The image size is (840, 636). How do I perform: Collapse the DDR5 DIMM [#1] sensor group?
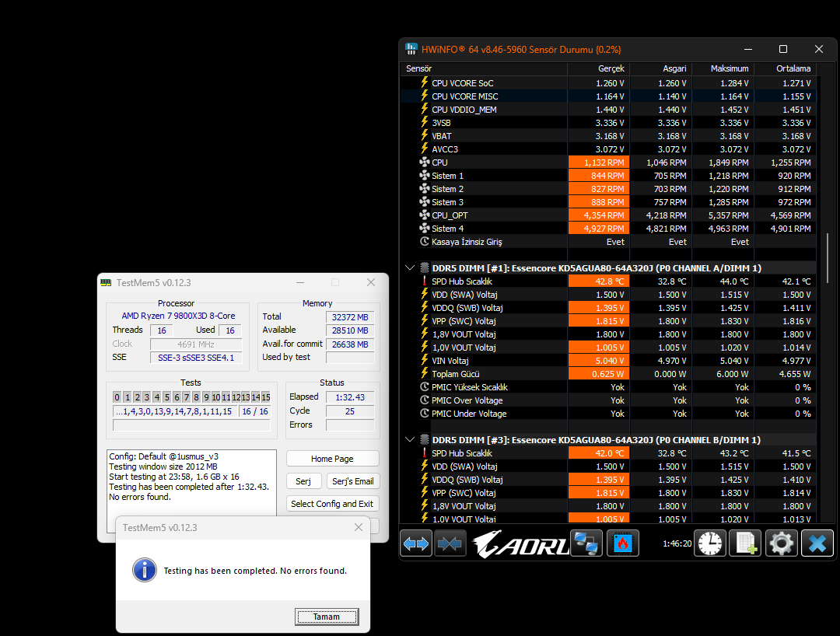[410, 267]
